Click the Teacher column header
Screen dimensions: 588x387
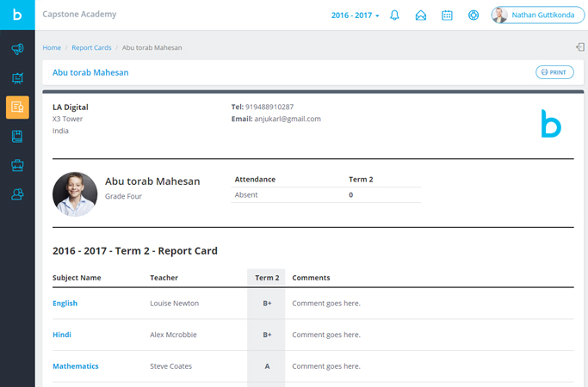(x=164, y=278)
